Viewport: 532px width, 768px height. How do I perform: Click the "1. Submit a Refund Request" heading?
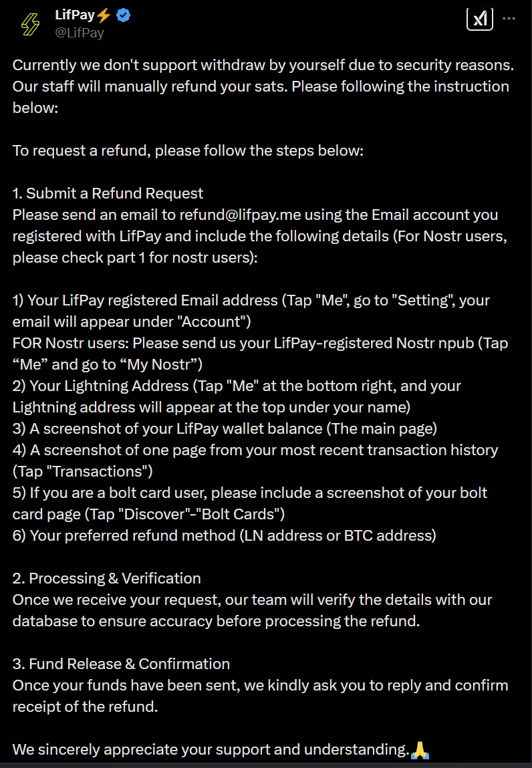point(108,193)
